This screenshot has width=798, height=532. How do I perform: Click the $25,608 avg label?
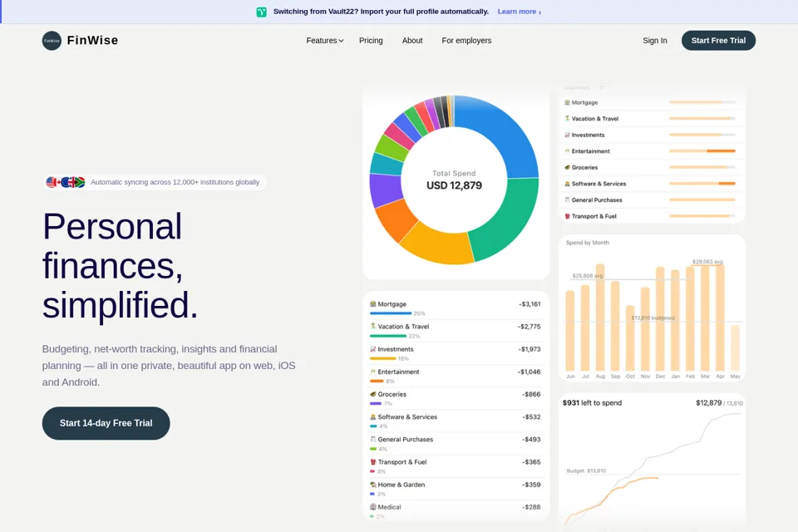[x=588, y=276]
